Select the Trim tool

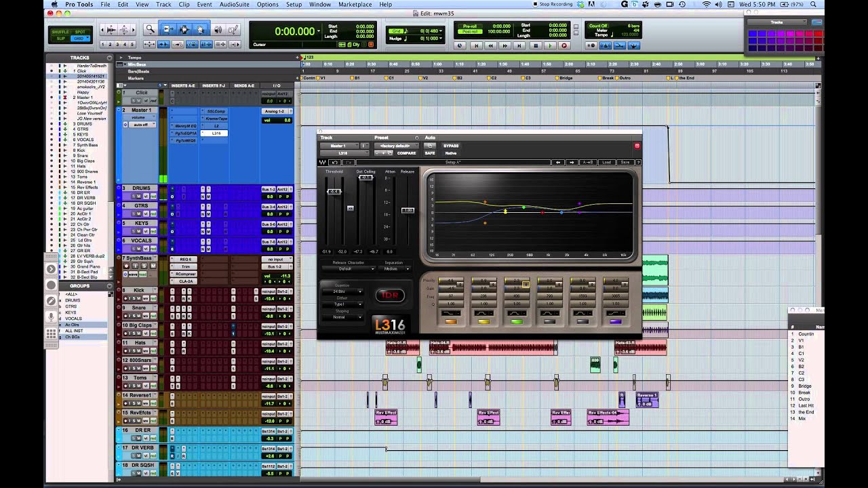coord(167,30)
